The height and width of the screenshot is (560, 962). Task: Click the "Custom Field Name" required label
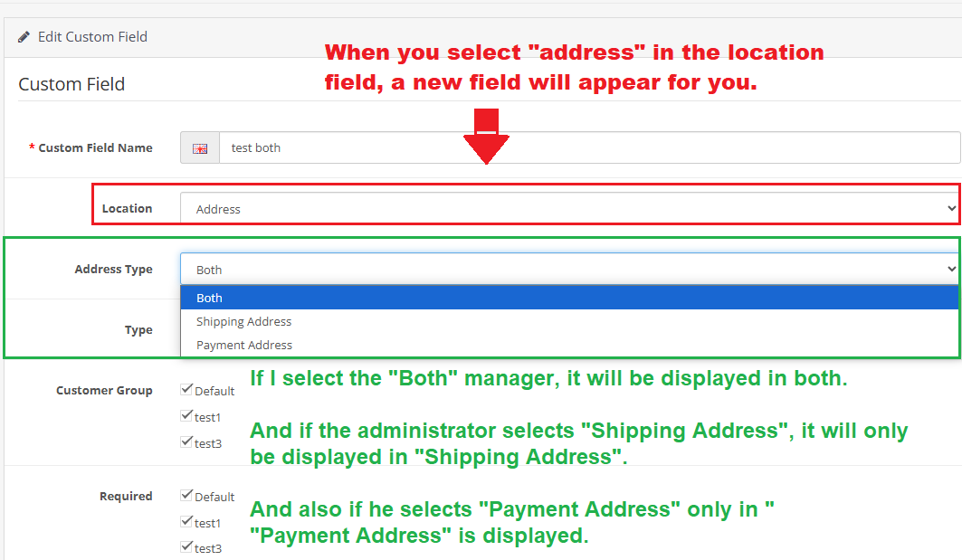coord(95,147)
